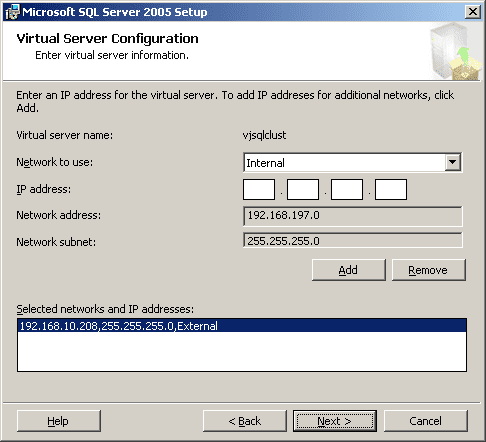This screenshot has width=486, height=442.
Task: Click the first IP address octet box
Action: point(259,189)
